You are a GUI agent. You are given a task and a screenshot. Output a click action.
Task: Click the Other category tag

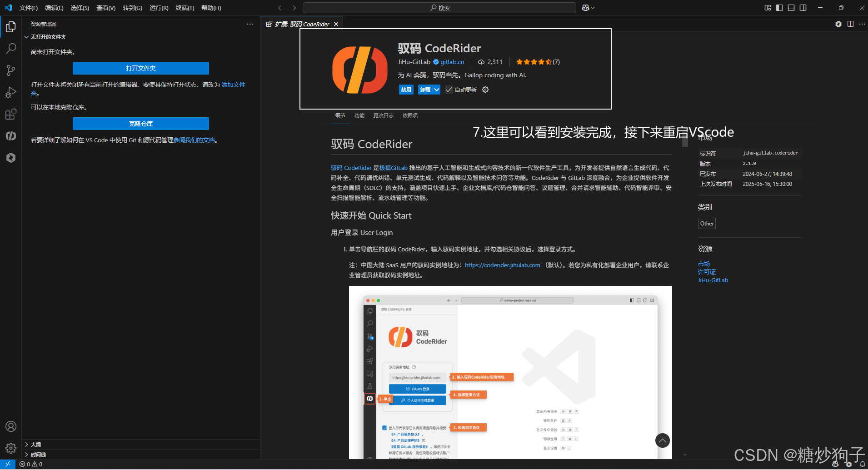(x=707, y=224)
